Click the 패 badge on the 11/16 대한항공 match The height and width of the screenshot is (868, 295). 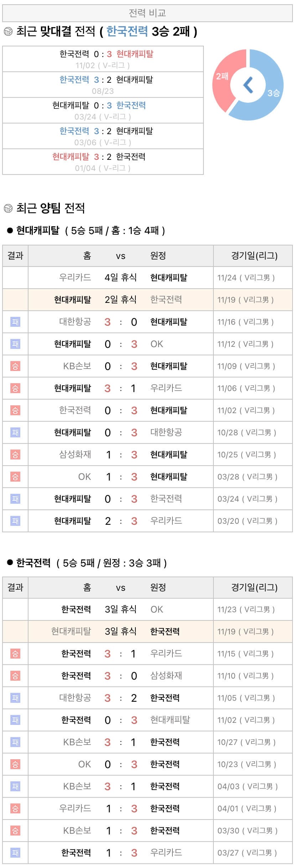(15, 322)
